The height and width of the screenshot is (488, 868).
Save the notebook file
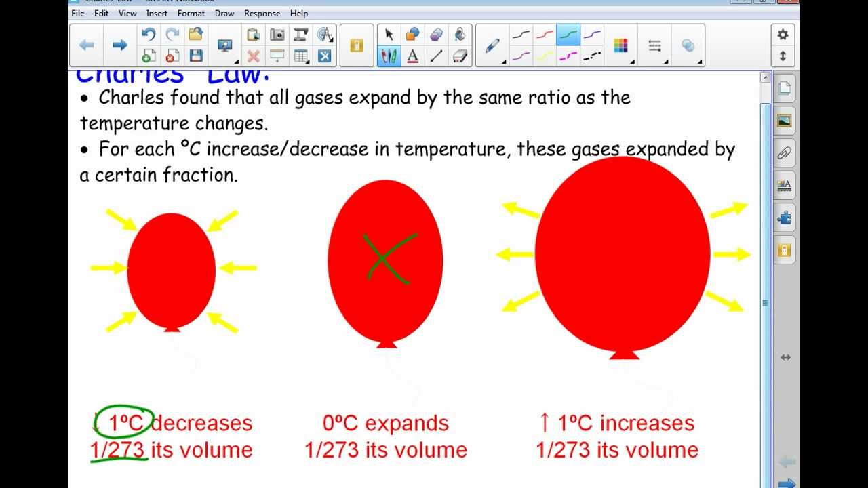coord(196,56)
